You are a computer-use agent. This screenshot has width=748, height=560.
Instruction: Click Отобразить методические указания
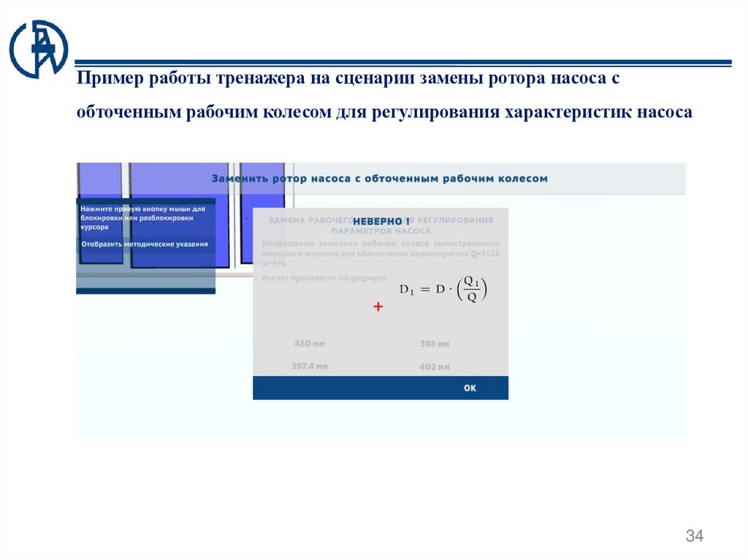(x=145, y=244)
